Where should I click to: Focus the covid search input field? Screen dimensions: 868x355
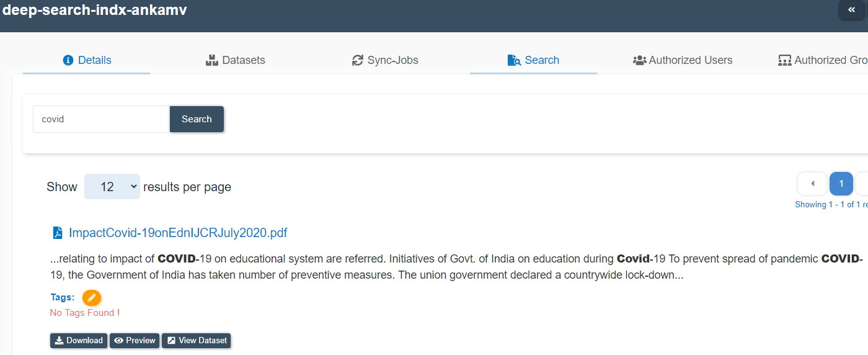click(x=101, y=119)
